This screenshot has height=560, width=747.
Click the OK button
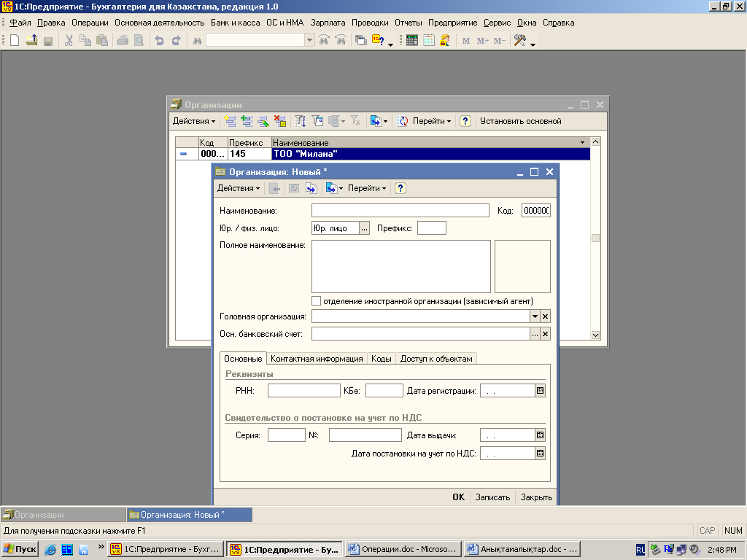[x=458, y=497]
